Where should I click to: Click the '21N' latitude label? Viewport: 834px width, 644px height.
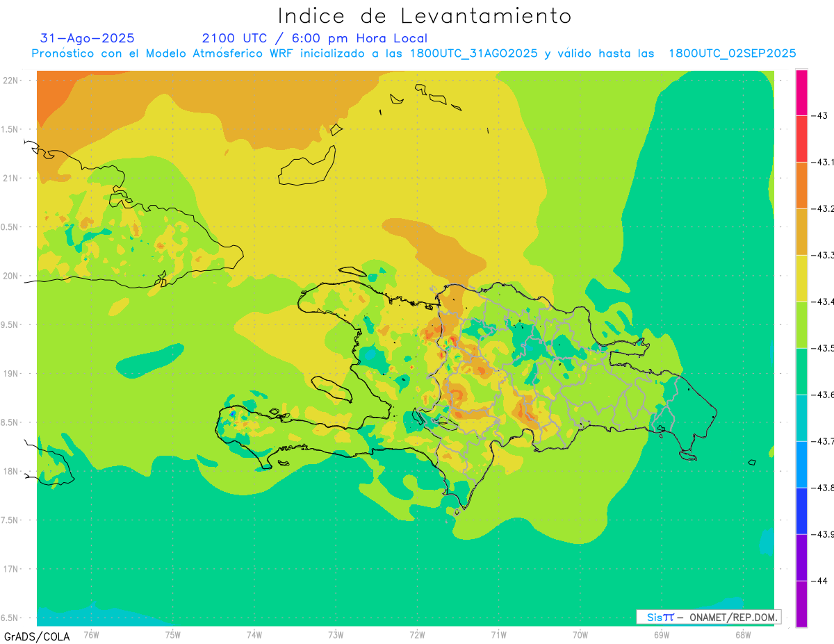pos(10,179)
